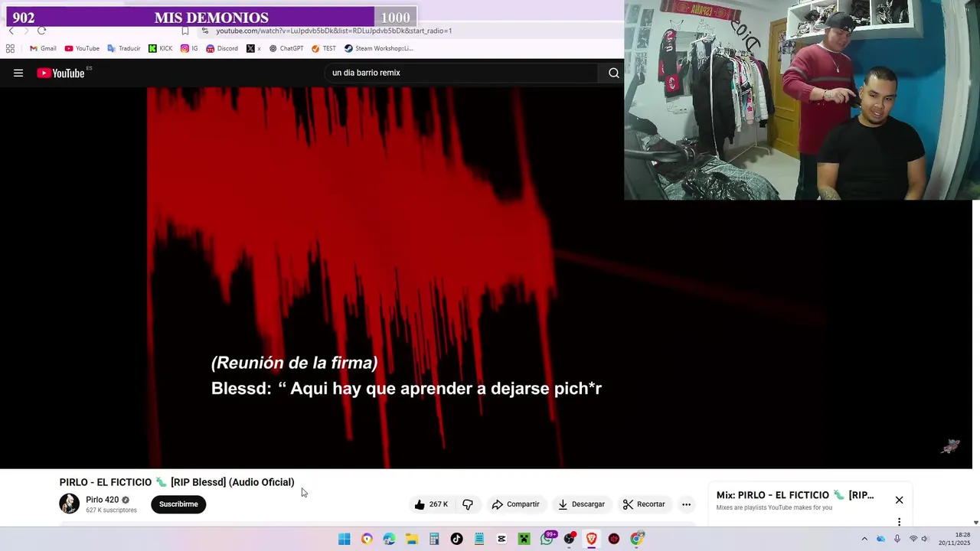Screen dimensions: 980x551
Task: Open the Traducir bookmark
Action: pyautogui.click(x=124, y=48)
